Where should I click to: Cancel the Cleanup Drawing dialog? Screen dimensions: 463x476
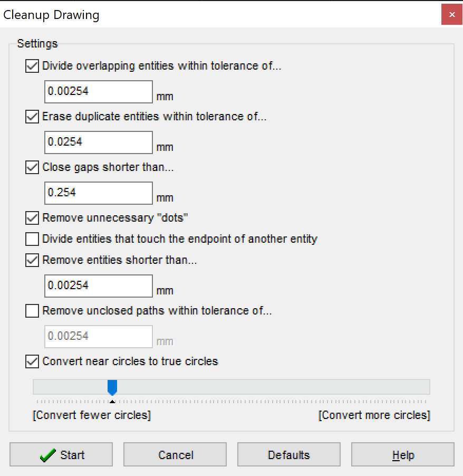(175, 455)
